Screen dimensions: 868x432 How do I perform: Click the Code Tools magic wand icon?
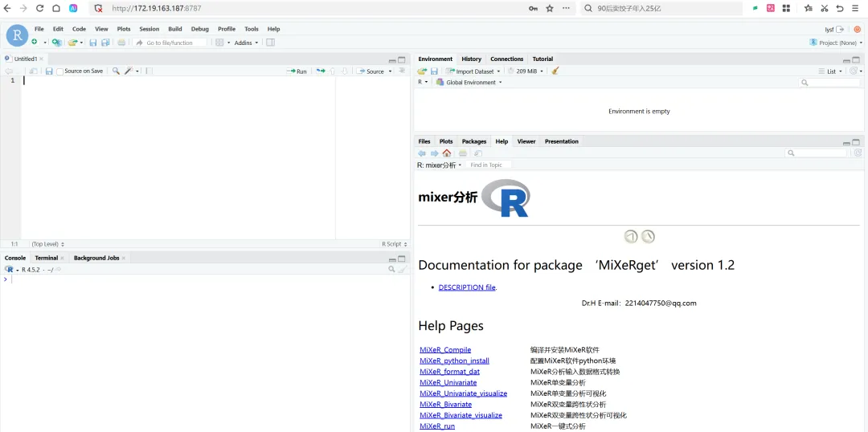coord(129,71)
